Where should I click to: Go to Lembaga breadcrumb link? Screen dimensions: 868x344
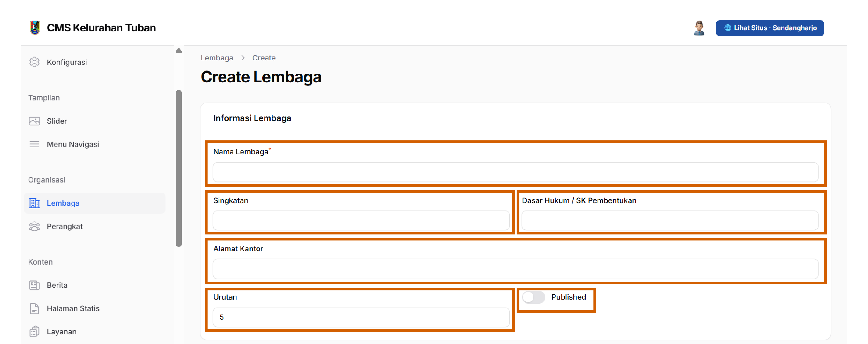pos(217,58)
